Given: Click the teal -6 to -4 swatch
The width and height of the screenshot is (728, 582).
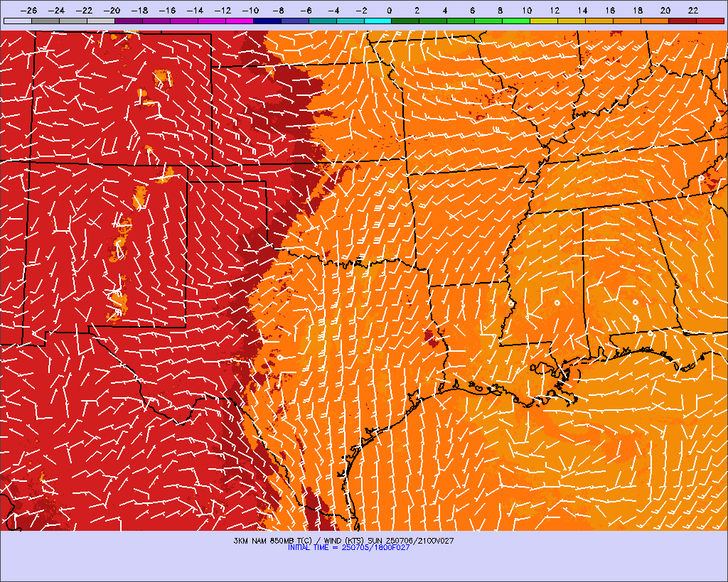Looking at the screenshot, I should [x=323, y=21].
